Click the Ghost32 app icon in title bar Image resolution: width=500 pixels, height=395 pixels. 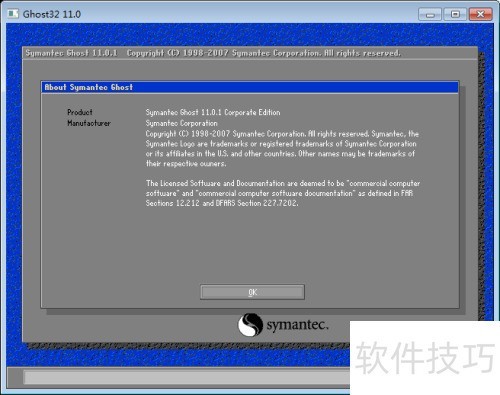click(13, 14)
